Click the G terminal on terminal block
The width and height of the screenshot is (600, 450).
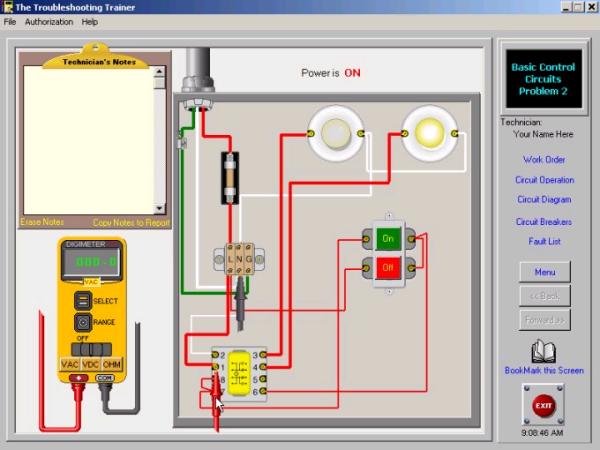[x=249, y=259]
